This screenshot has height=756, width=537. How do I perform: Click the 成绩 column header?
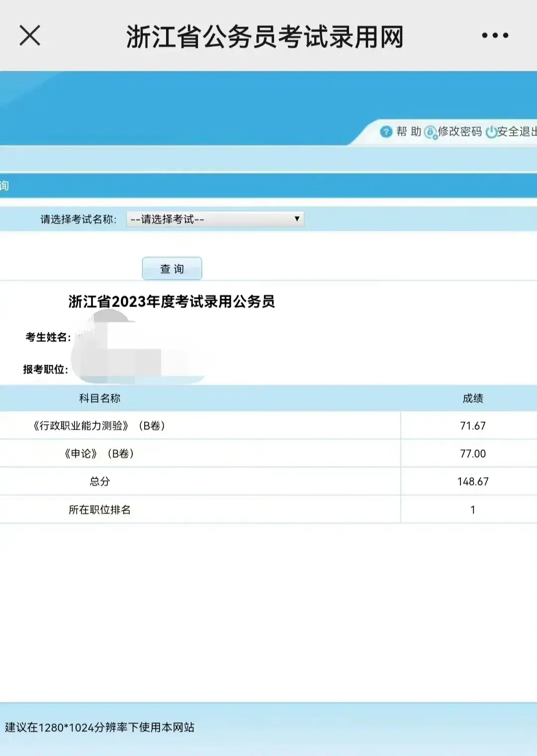click(x=472, y=398)
